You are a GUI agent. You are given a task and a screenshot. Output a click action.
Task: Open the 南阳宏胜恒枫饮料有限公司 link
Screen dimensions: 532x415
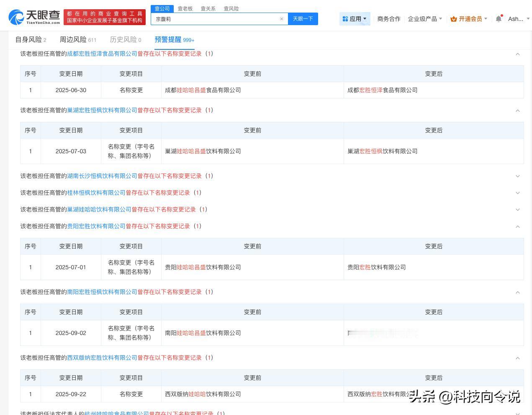click(102, 292)
